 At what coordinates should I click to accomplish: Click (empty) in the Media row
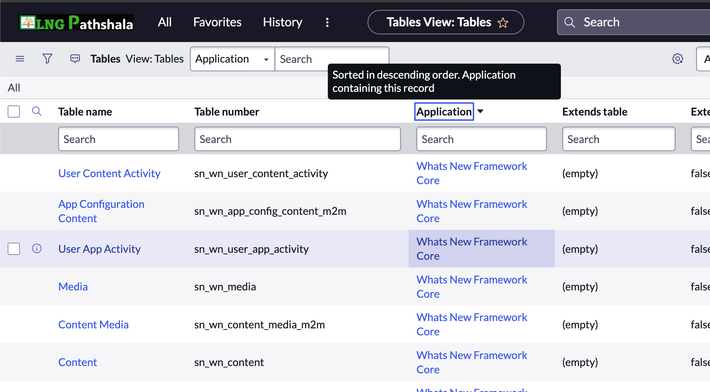click(580, 287)
